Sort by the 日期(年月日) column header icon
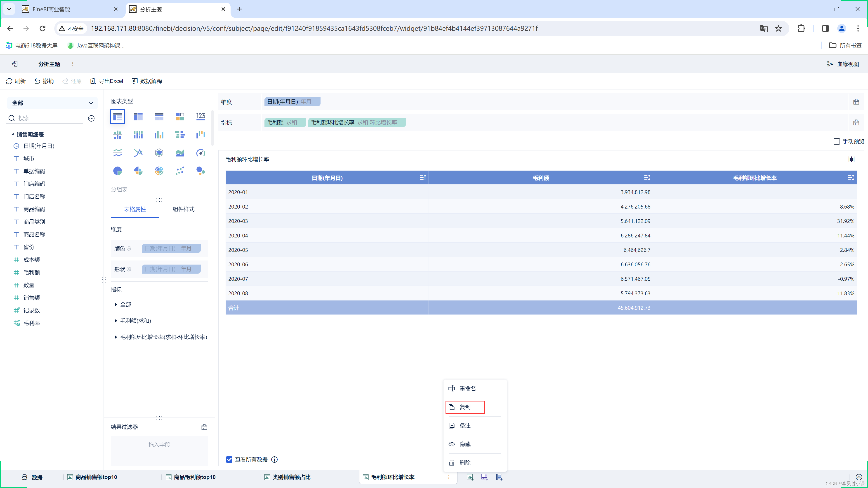This screenshot has height=488, width=868. click(x=423, y=178)
